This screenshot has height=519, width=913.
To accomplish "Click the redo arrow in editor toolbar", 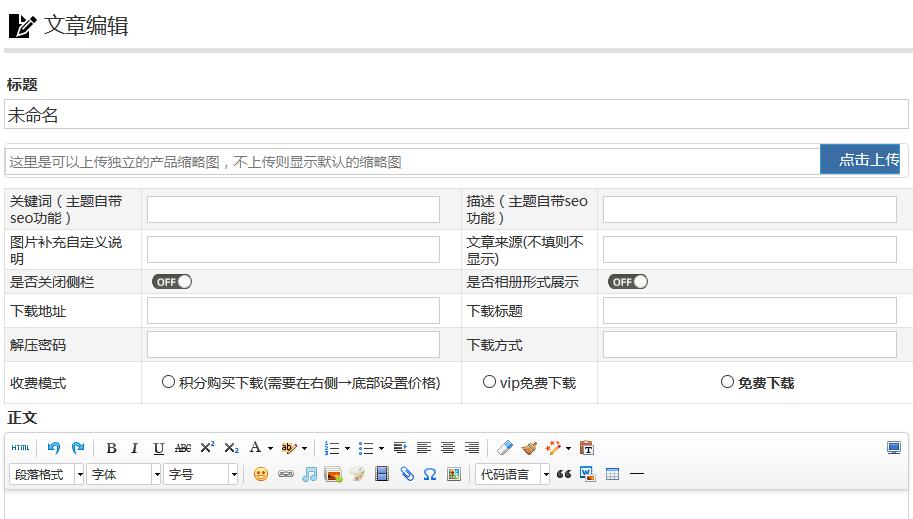I will pyautogui.click(x=77, y=447).
